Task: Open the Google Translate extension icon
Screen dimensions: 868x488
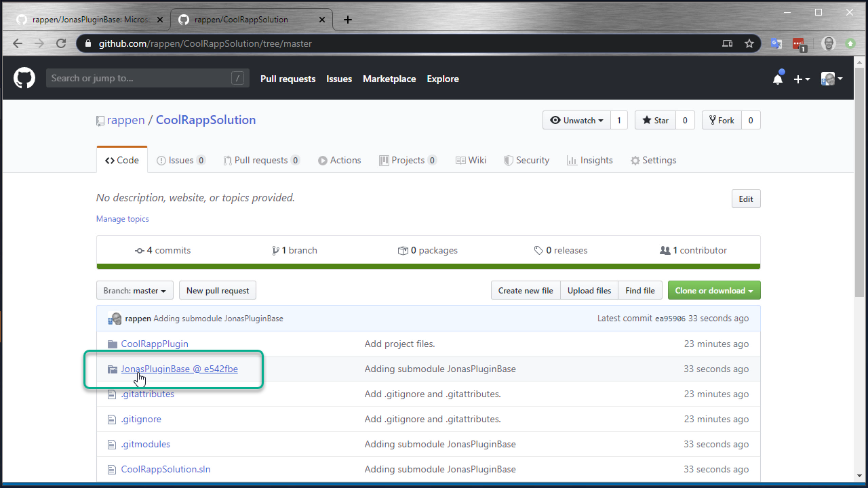Action: click(776, 43)
